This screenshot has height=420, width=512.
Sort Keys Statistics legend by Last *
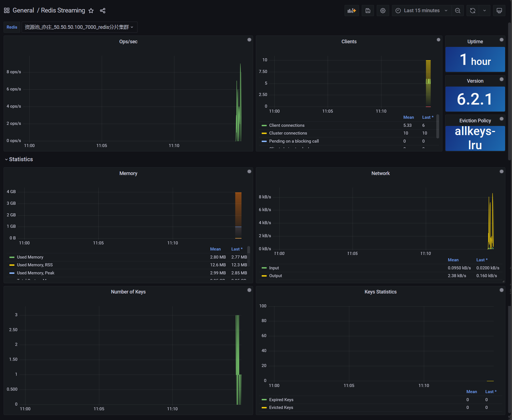tap(491, 392)
